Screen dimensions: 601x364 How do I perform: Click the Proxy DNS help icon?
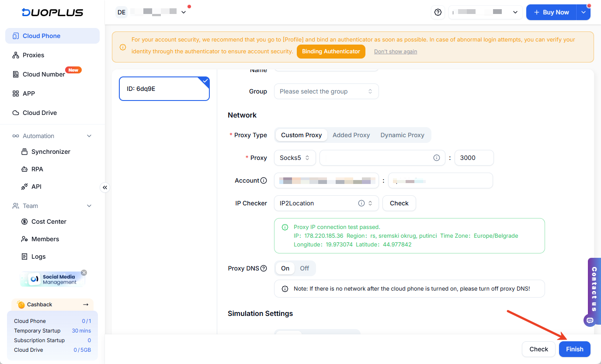[x=264, y=268]
